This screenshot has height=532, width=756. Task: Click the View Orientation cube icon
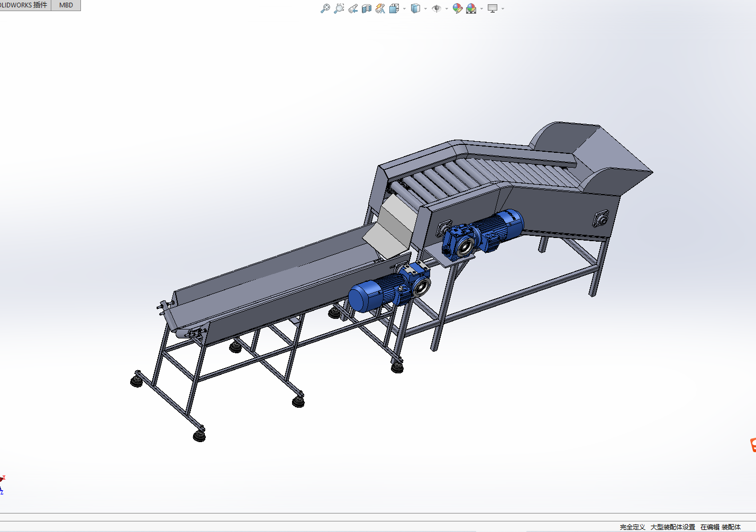point(394,8)
